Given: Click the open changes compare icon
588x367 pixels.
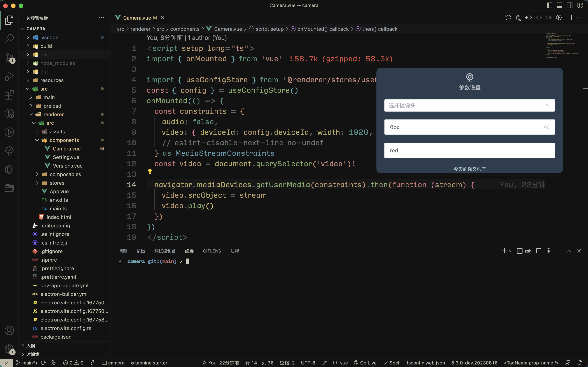Looking at the screenshot, I should [518, 18].
